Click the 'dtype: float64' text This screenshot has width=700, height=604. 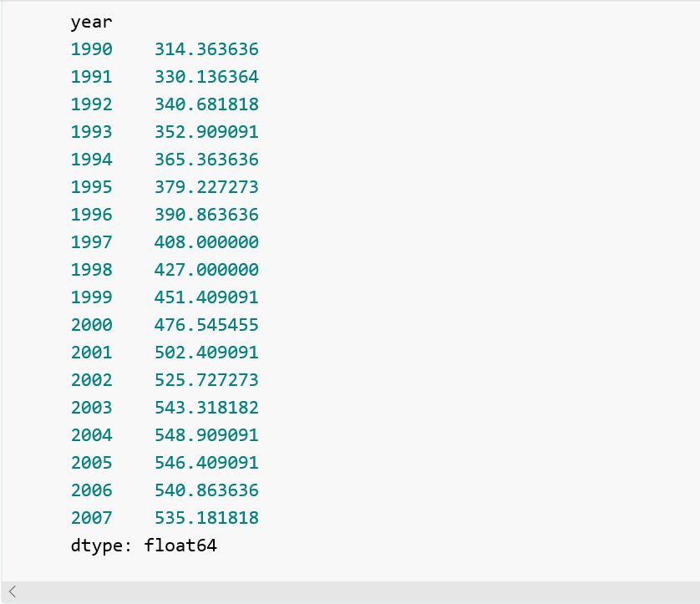(x=144, y=546)
